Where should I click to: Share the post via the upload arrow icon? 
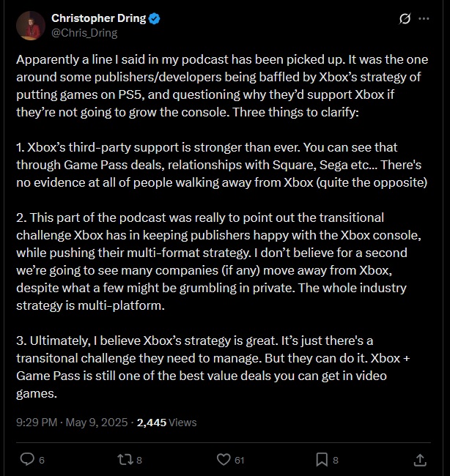tap(420, 460)
